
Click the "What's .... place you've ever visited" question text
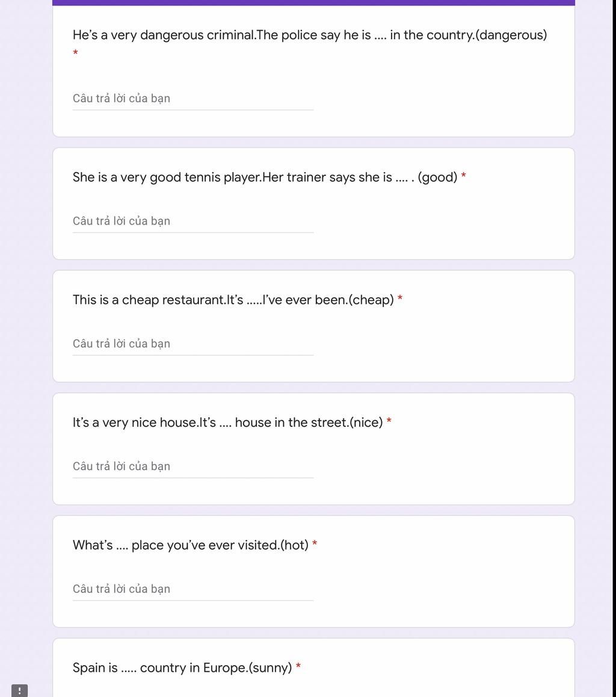(191, 545)
